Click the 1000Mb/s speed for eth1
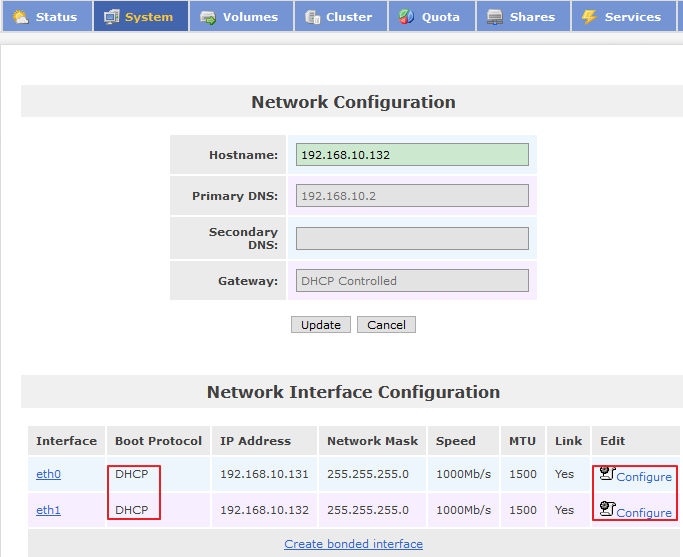Viewport: 683px width, 557px height. [x=463, y=510]
